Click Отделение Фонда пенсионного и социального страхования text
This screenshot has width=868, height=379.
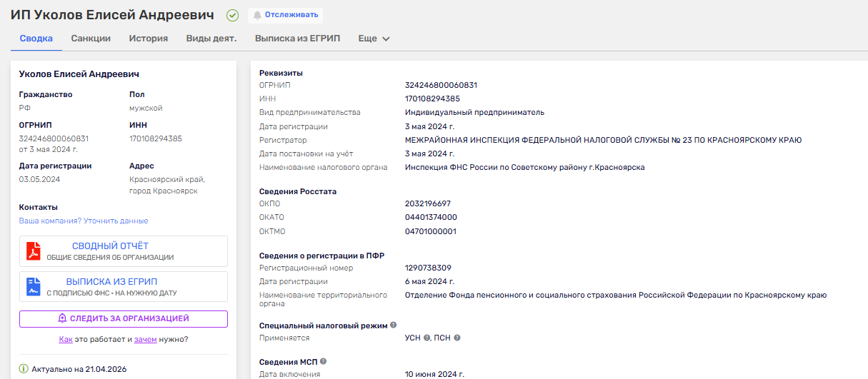tap(616, 295)
